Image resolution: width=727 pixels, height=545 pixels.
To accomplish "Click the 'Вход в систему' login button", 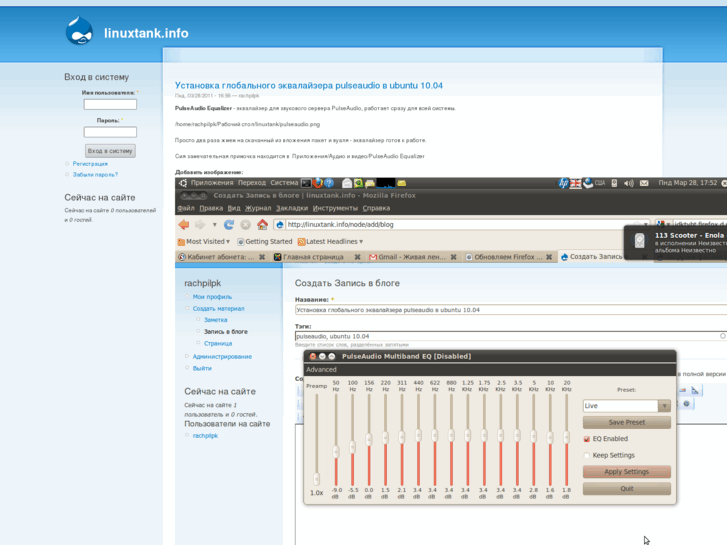I will point(110,151).
